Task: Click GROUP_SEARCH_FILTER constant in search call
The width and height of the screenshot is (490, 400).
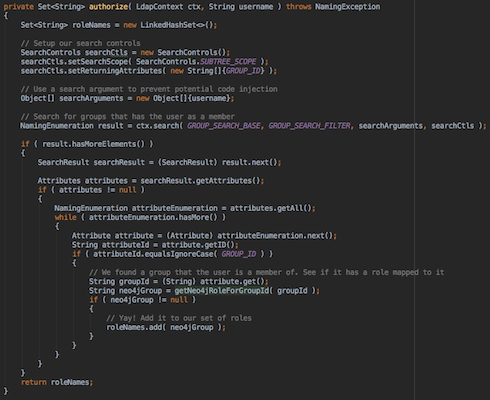Action: 309,126
